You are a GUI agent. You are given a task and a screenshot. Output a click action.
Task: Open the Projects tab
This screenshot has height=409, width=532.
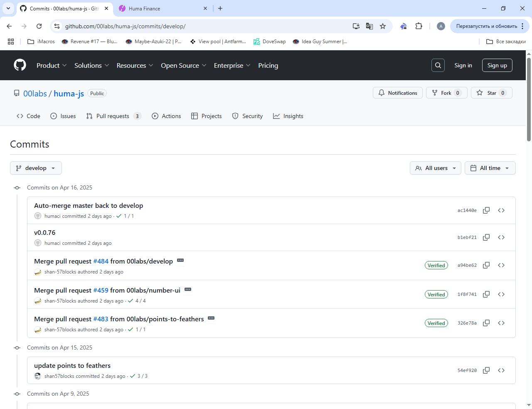[x=207, y=116]
